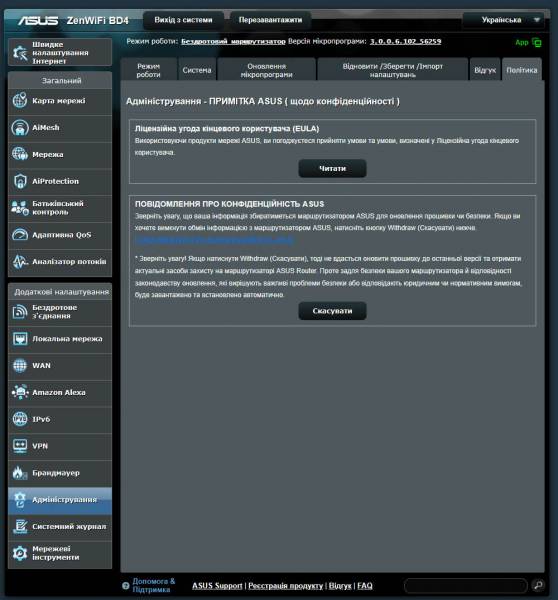The width and height of the screenshot is (558, 600).
Task: Open Брандмауер firewall flame icon
Action: point(20,473)
